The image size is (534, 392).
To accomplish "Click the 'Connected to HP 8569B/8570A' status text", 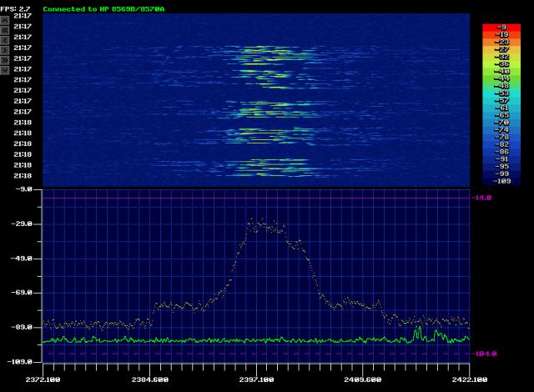I will [103, 9].
